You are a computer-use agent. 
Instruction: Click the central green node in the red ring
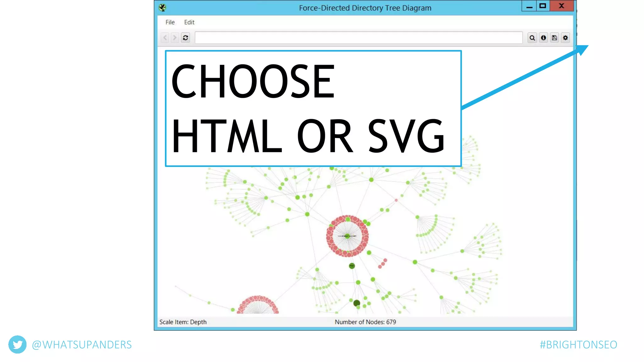click(x=347, y=236)
